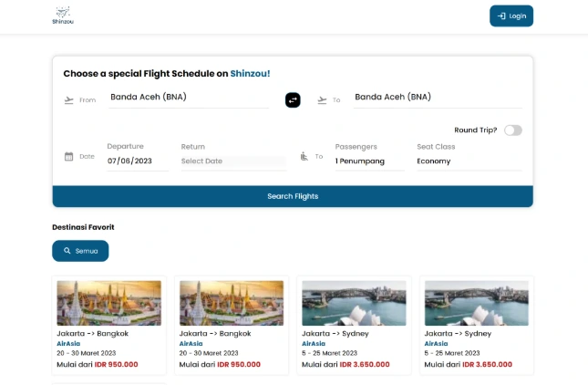This screenshot has height=385, width=588.
Task: Click the magnifier icon in Semua button
Action: point(67,251)
